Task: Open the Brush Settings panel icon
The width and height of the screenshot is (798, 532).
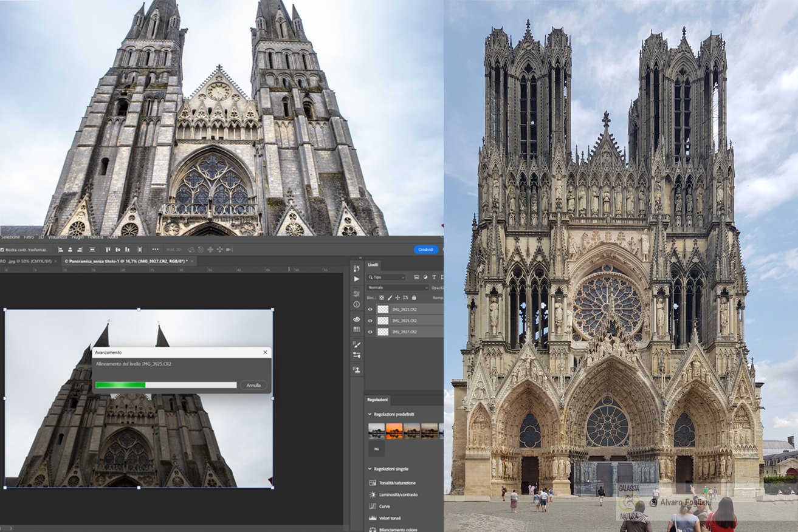Action: click(x=357, y=355)
